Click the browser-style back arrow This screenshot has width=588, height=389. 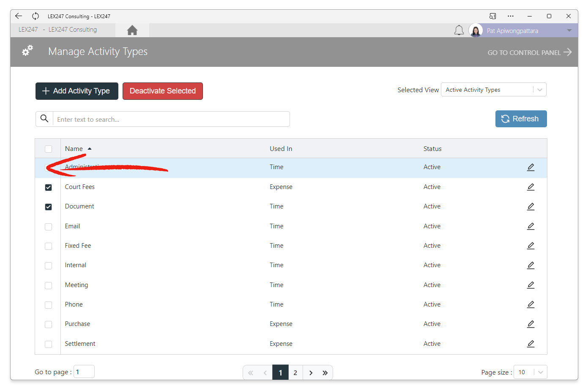pos(19,16)
